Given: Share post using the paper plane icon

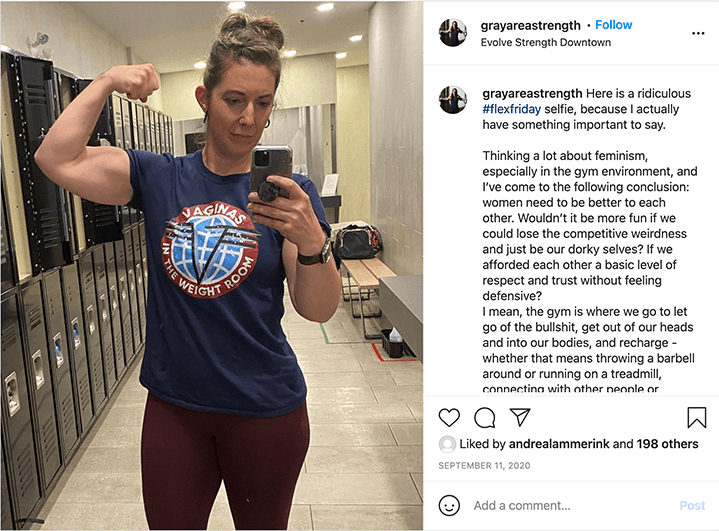Looking at the screenshot, I should (520, 417).
